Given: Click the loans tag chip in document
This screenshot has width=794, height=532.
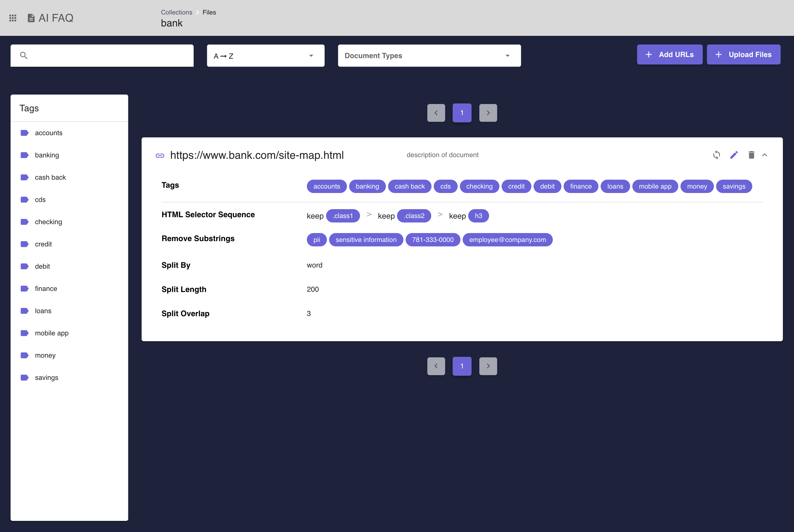Looking at the screenshot, I should pyautogui.click(x=615, y=186).
